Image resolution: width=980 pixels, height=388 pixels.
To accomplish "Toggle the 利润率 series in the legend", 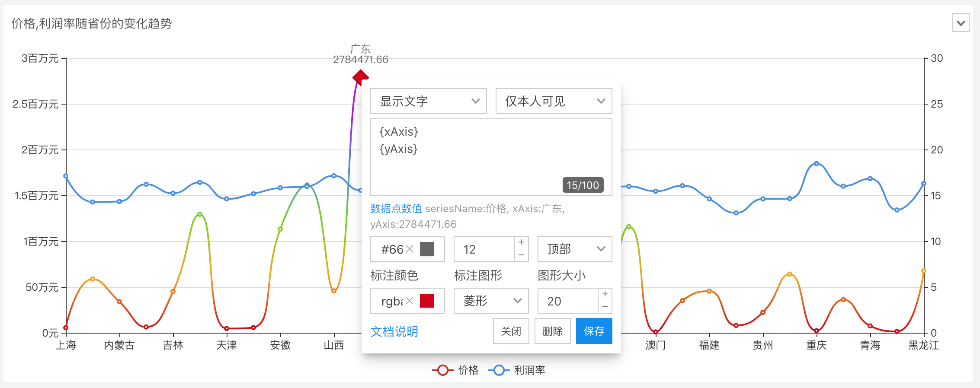I will coord(517,370).
